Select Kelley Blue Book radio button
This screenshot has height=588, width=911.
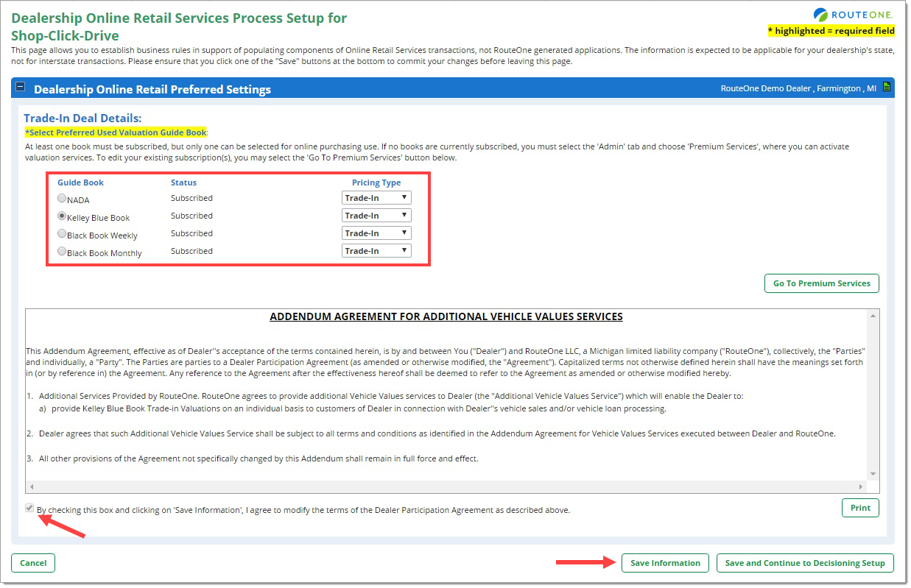pyautogui.click(x=62, y=216)
